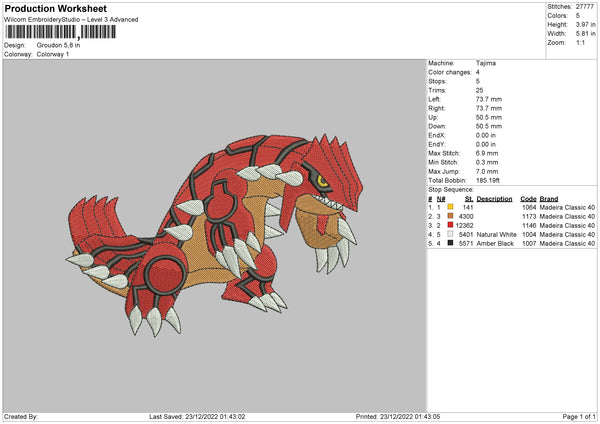Select the Zoom value '1:1'
Screen dimensions: 600x424
[x=580, y=42]
